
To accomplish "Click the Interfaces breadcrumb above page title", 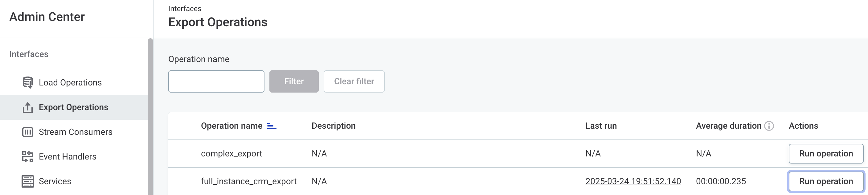I will 185,9.
